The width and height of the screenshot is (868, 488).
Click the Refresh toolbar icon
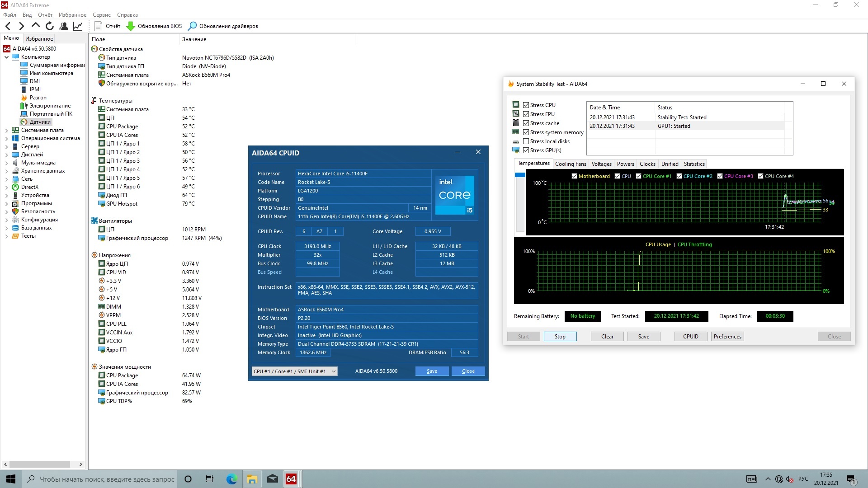click(x=50, y=26)
